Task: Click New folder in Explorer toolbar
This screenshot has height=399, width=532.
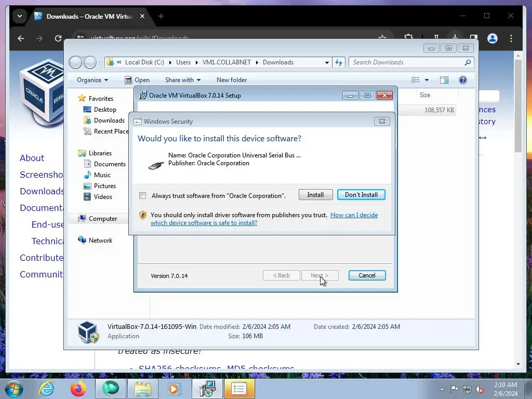Action: point(232,80)
